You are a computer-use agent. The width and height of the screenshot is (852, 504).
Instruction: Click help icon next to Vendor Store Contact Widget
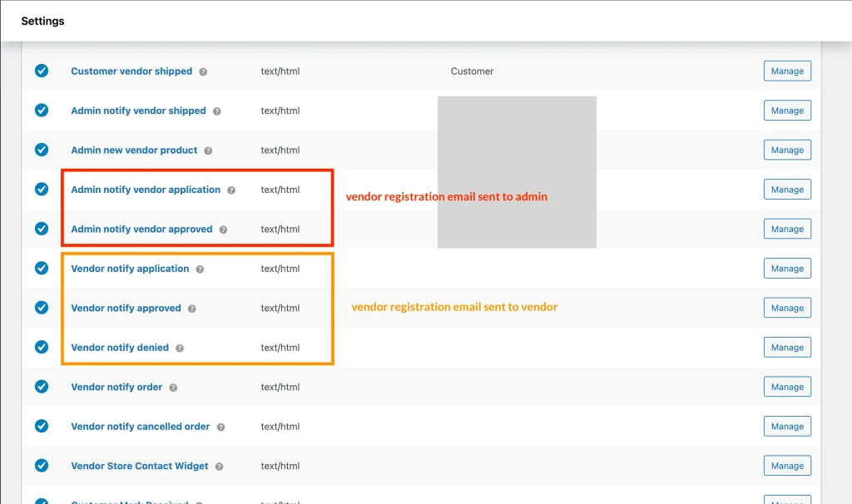pos(219,467)
